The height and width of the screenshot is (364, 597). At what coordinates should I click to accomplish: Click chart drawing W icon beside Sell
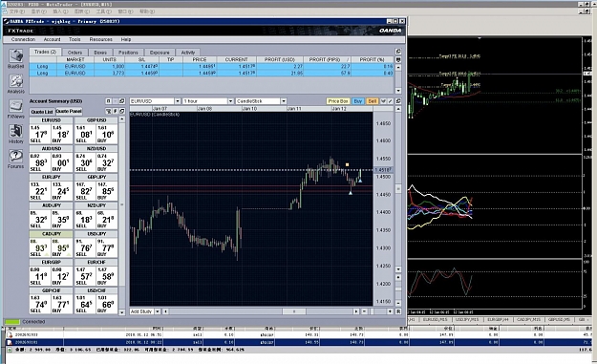pos(383,101)
